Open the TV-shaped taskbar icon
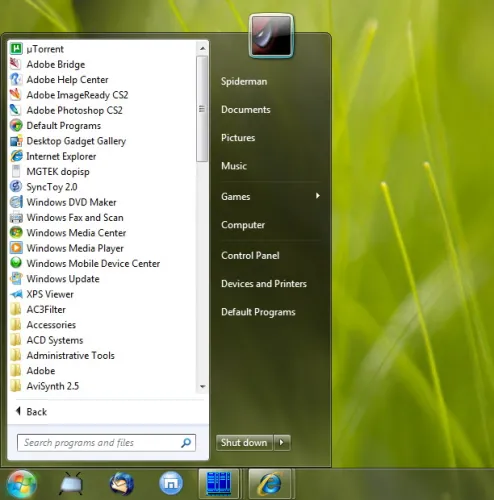Image resolution: width=494 pixels, height=500 pixels. point(71,484)
